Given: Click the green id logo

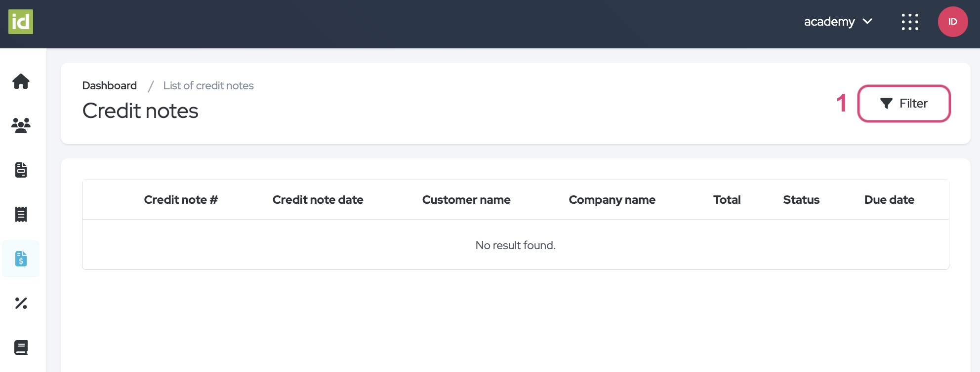Looking at the screenshot, I should click(21, 22).
